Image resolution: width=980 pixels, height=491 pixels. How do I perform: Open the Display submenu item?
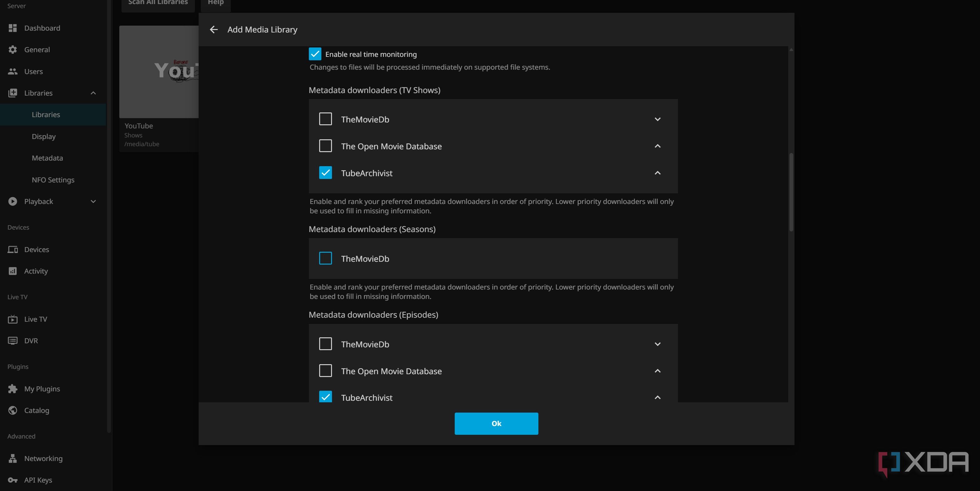tap(53, 136)
